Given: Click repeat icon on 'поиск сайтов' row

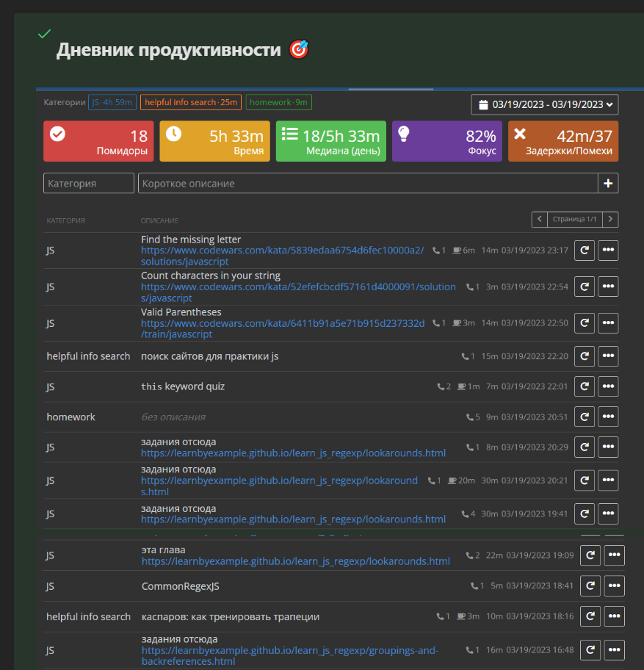Looking at the screenshot, I should tap(584, 356).
